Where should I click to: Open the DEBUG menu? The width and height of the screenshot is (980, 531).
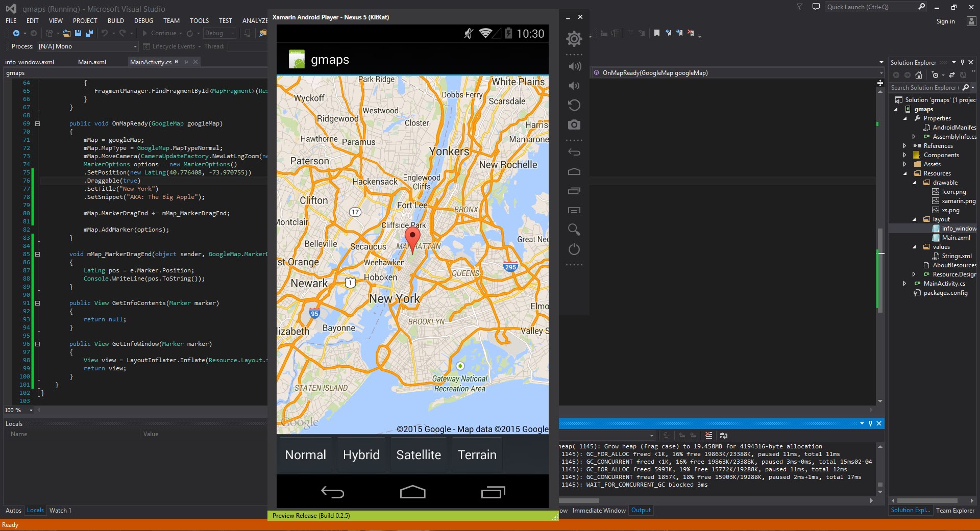click(143, 20)
